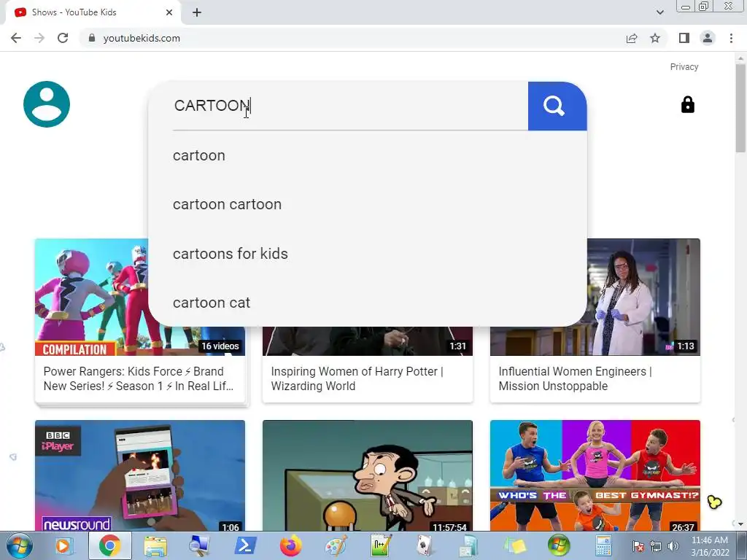The image size is (747, 560).
Task: Open the browser side panel icon
Action: [x=684, y=38]
